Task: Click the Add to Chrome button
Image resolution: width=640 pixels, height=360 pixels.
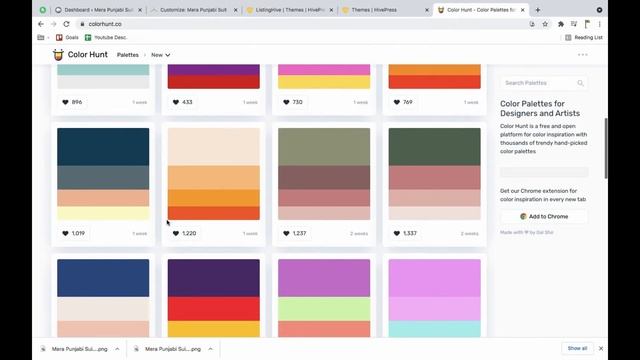Action: pos(544,216)
